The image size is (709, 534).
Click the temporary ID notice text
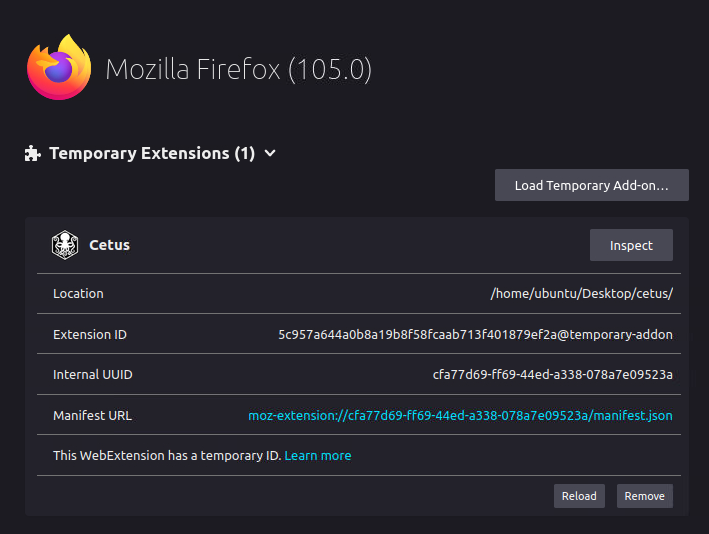[x=167, y=456]
